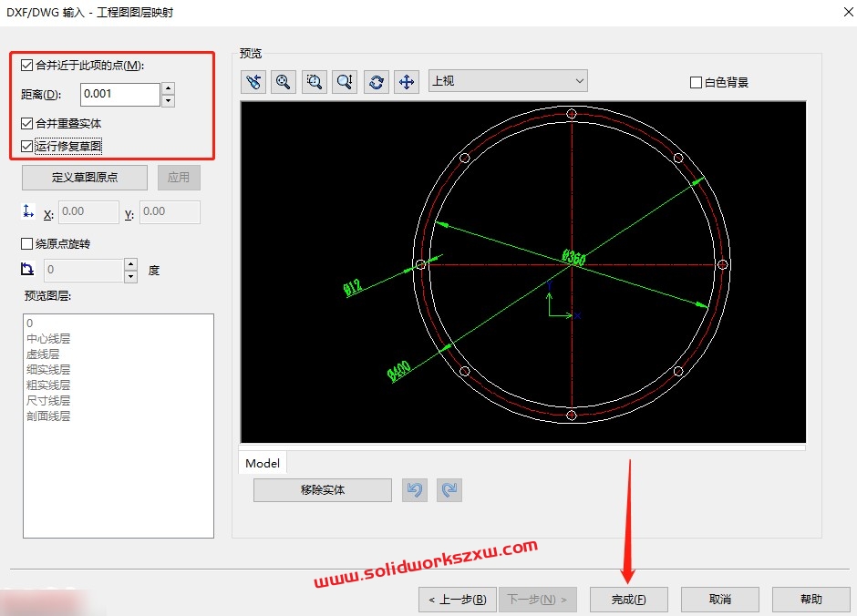The image size is (857, 616).
Task: Open the view orientation dropdown showing 上视
Action: point(580,80)
